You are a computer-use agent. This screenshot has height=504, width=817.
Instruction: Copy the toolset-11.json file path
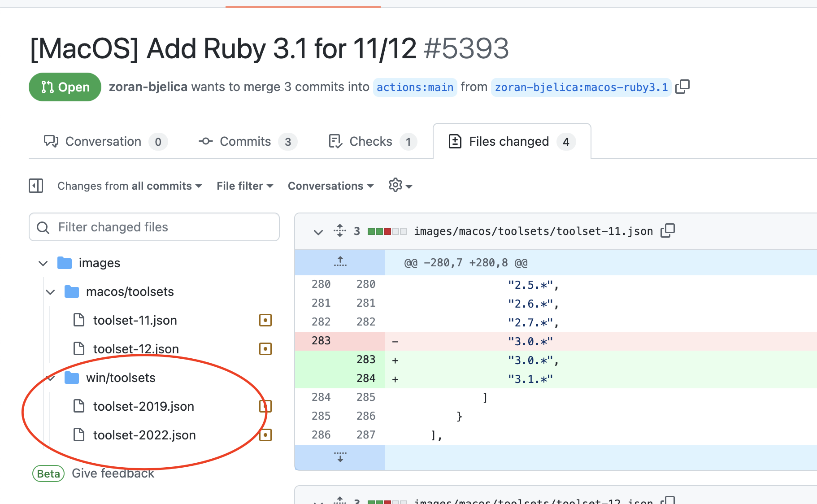668,230
